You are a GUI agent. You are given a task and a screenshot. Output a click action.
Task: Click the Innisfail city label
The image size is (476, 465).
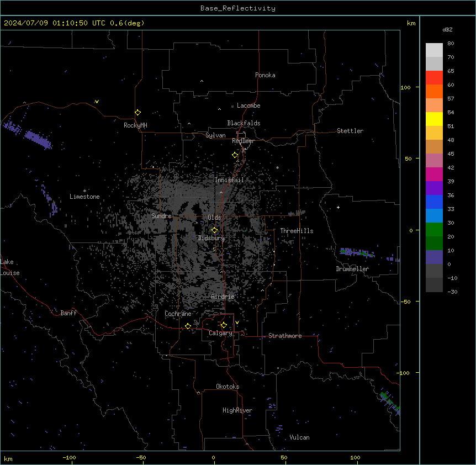(x=229, y=180)
